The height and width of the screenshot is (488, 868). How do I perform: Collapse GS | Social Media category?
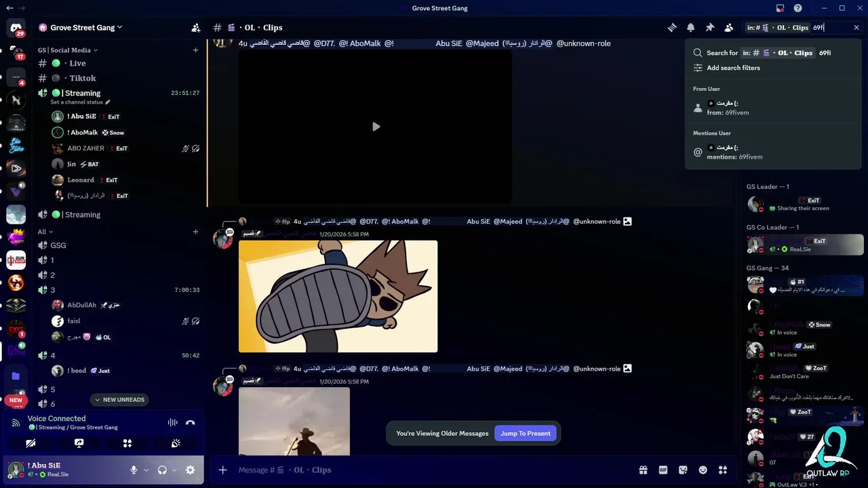(x=68, y=50)
